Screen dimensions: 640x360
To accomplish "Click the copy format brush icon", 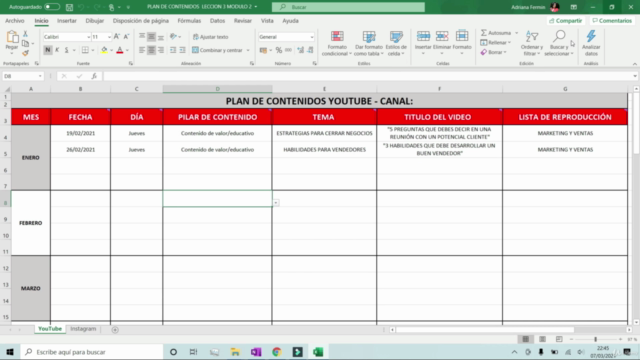I will point(26,53).
